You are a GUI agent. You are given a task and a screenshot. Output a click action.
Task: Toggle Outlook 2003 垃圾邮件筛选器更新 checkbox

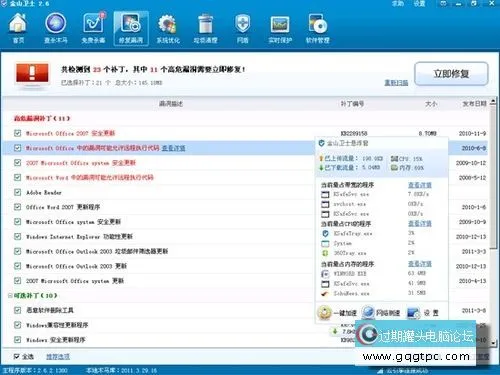(x=17, y=251)
